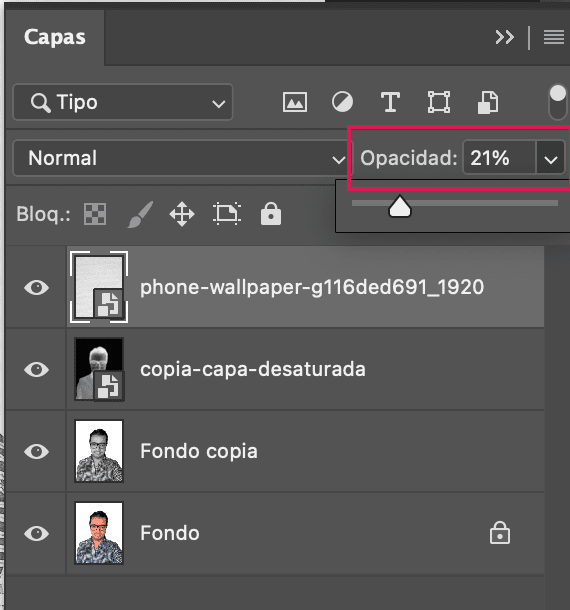
Task: Select the Capas panel tab
Action: [x=55, y=37]
